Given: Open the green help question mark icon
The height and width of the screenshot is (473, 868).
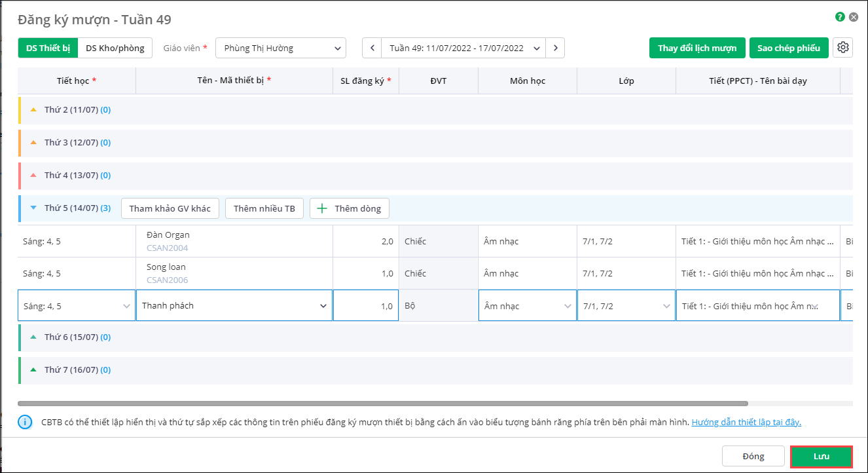Looking at the screenshot, I should pyautogui.click(x=840, y=17).
